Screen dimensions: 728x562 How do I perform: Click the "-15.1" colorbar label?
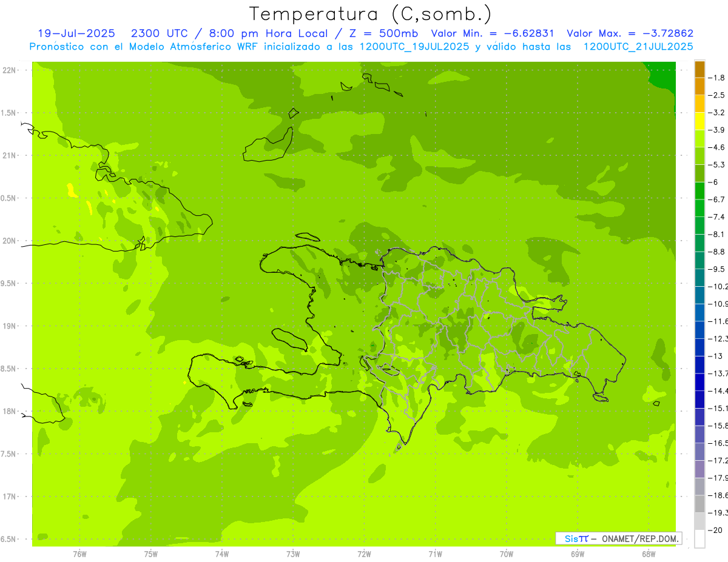718,408
